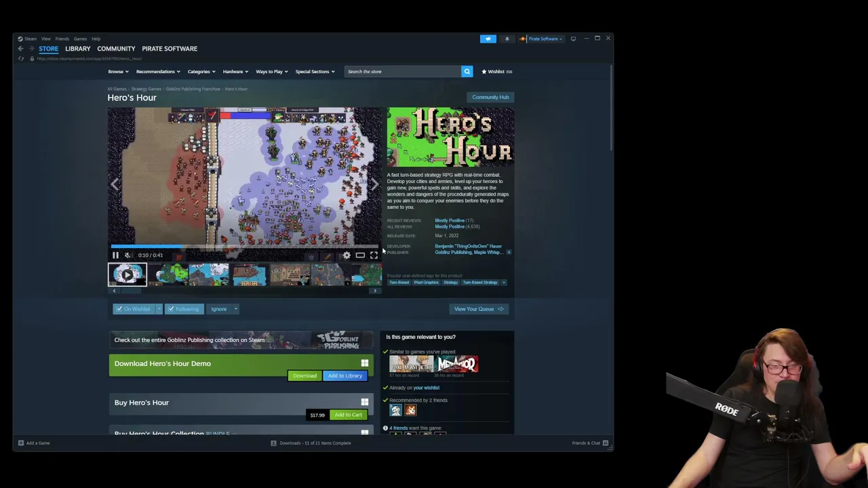This screenshot has height=488, width=868.
Task: Open the Mostly Positive recent reviews link
Action: [450, 220]
